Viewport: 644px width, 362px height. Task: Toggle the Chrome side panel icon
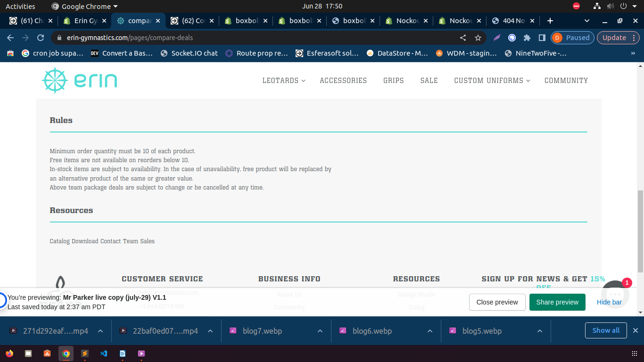click(x=542, y=38)
